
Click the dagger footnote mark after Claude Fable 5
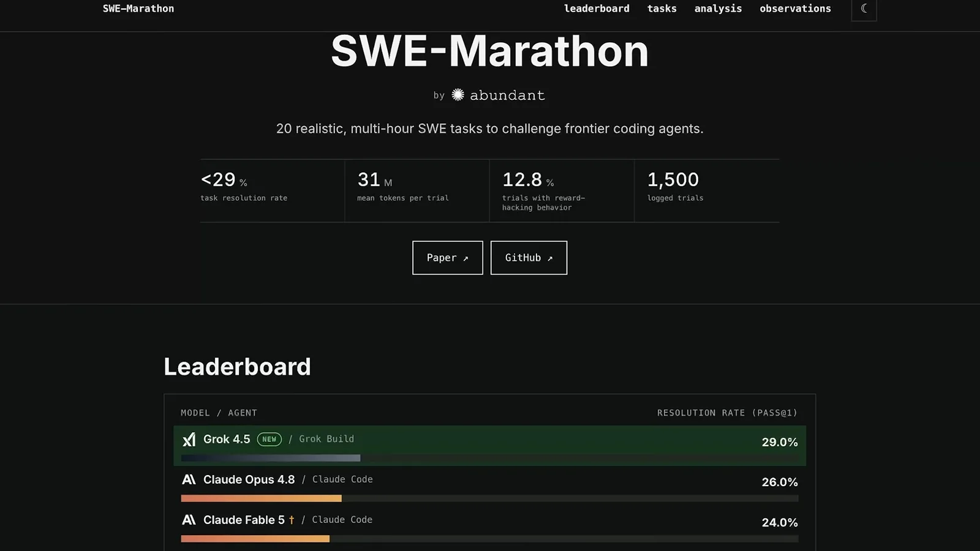pos(292,520)
